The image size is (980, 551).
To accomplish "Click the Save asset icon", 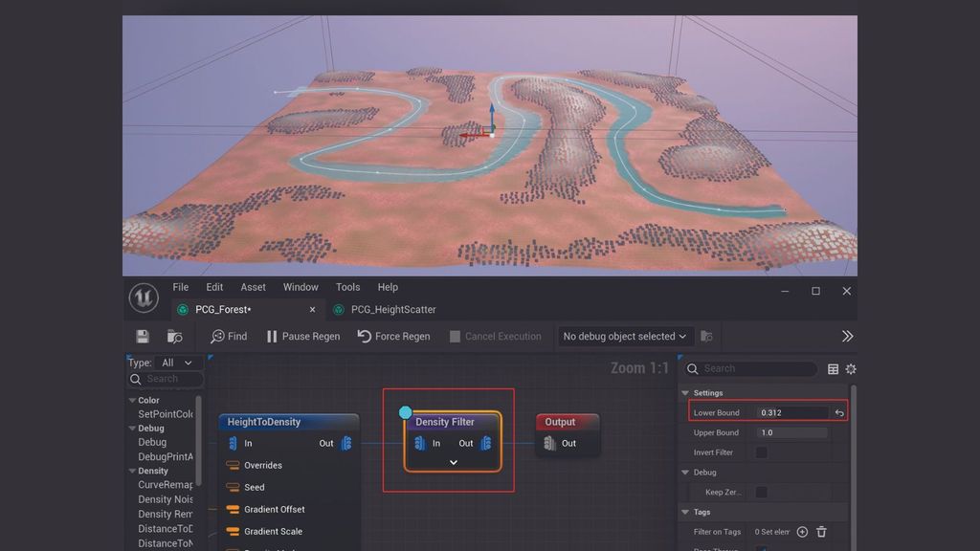I will pos(143,336).
